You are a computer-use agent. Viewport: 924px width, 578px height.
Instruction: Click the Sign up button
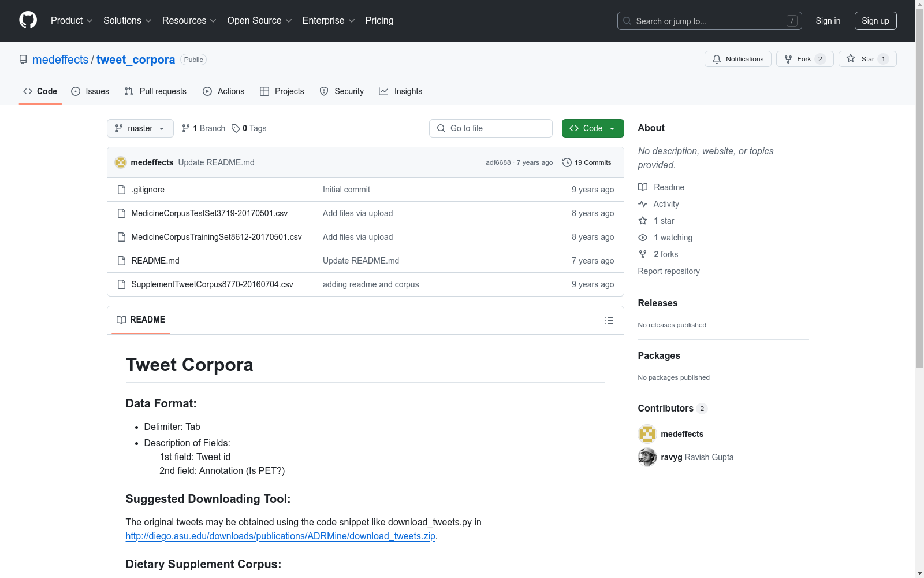click(x=875, y=21)
